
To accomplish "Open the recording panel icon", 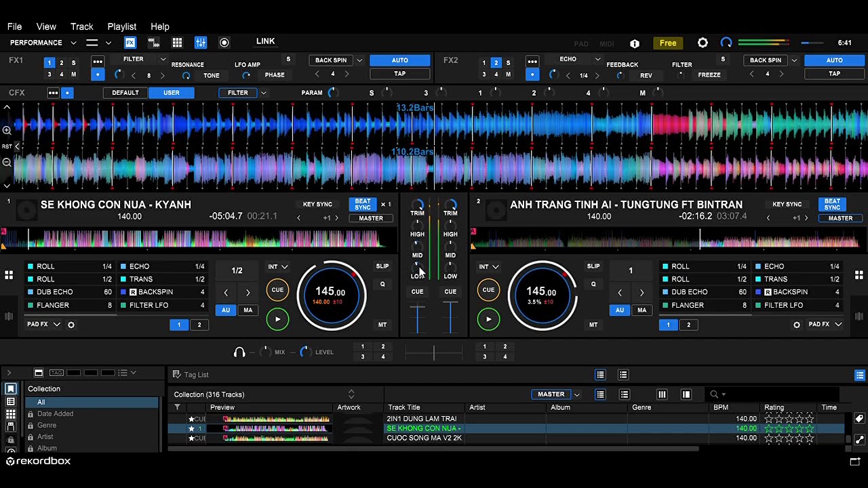I will click(224, 43).
